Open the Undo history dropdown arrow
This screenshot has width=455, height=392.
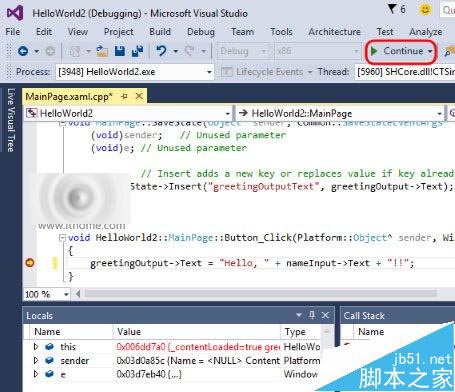pyautogui.click(x=175, y=51)
